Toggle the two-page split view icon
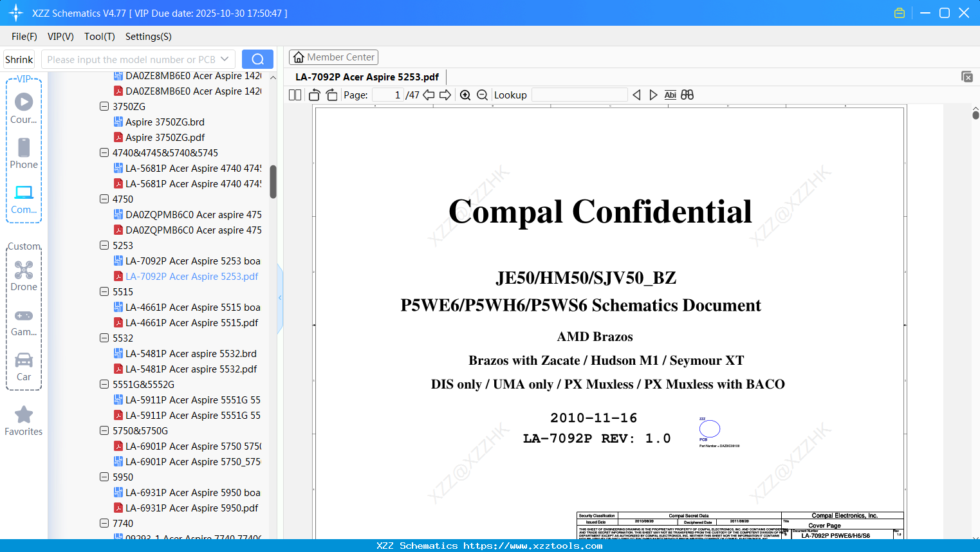 point(295,95)
